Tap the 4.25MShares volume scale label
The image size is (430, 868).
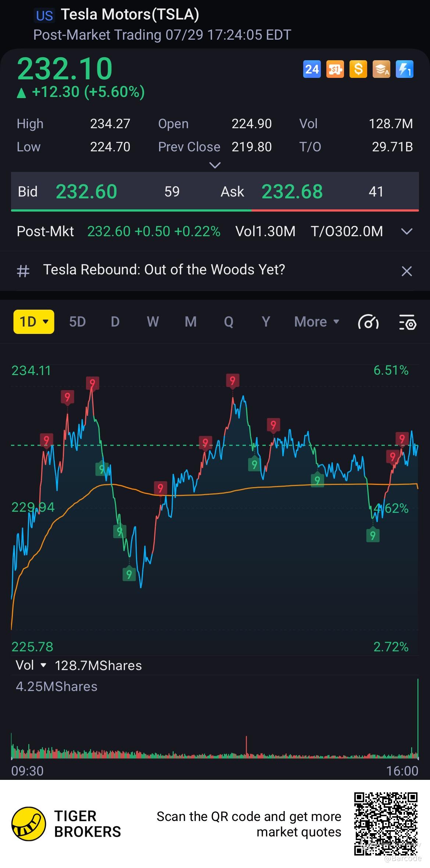[x=57, y=687]
